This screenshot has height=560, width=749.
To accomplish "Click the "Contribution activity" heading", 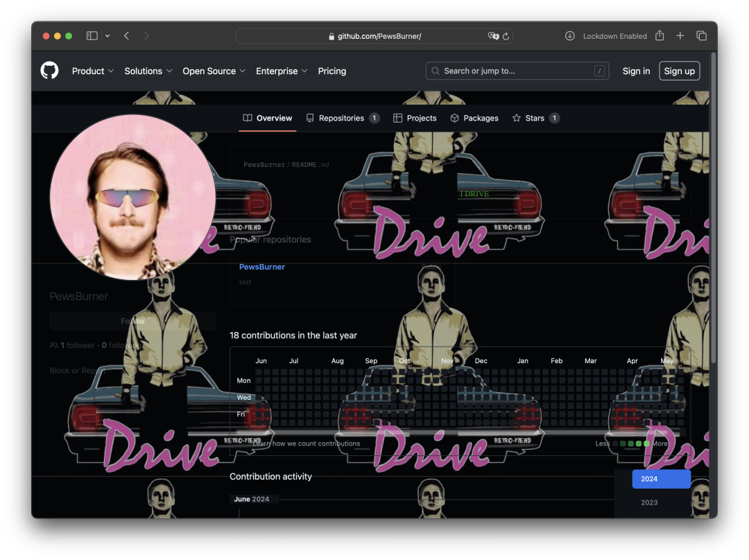I will tap(270, 476).
